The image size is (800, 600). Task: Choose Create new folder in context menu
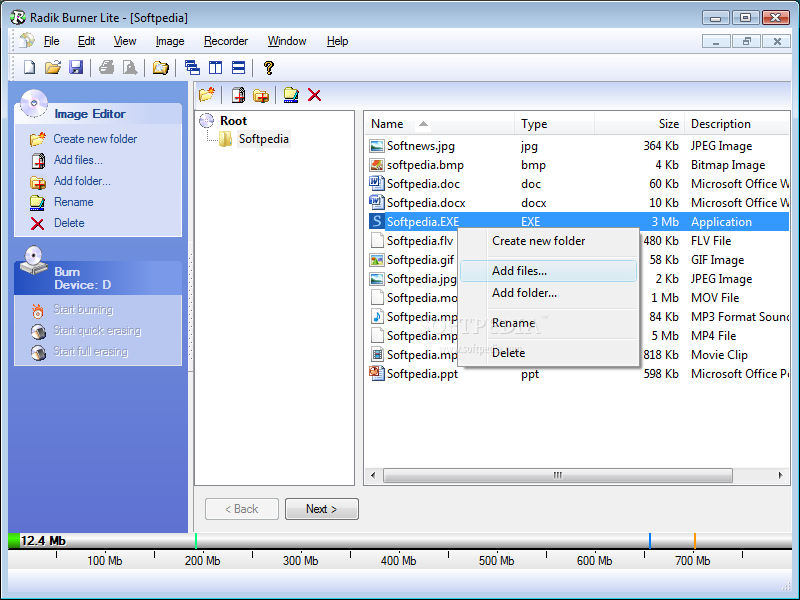(x=548, y=241)
